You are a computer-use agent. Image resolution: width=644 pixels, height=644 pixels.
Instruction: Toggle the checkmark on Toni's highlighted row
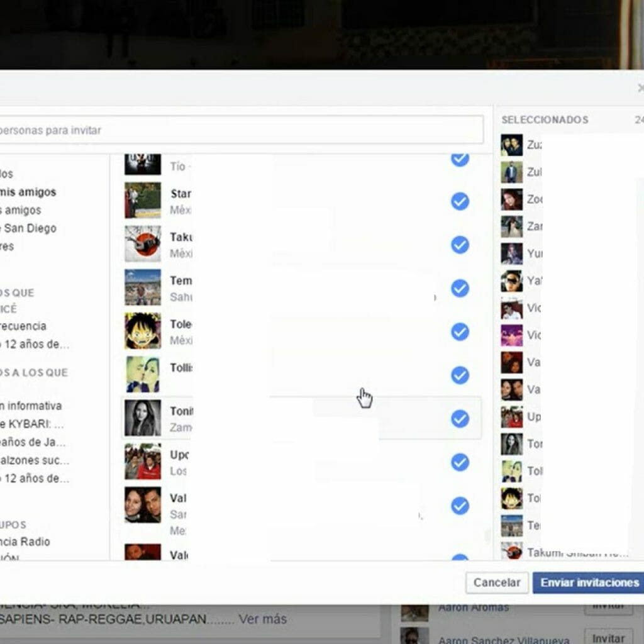click(x=460, y=419)
